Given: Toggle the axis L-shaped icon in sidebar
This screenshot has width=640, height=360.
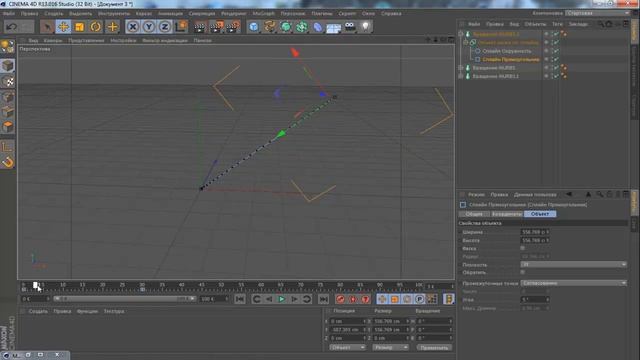Looking at the screenshot, I should pyautogui.click(x=8, y=146).
